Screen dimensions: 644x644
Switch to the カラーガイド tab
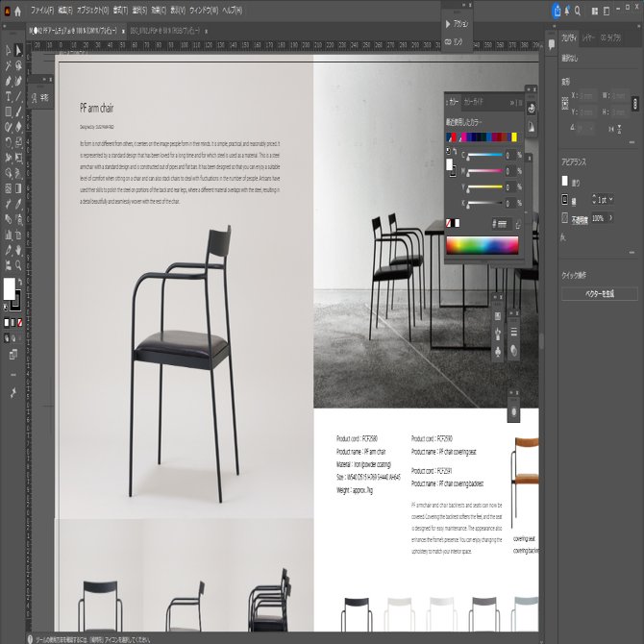coord(473,102)
